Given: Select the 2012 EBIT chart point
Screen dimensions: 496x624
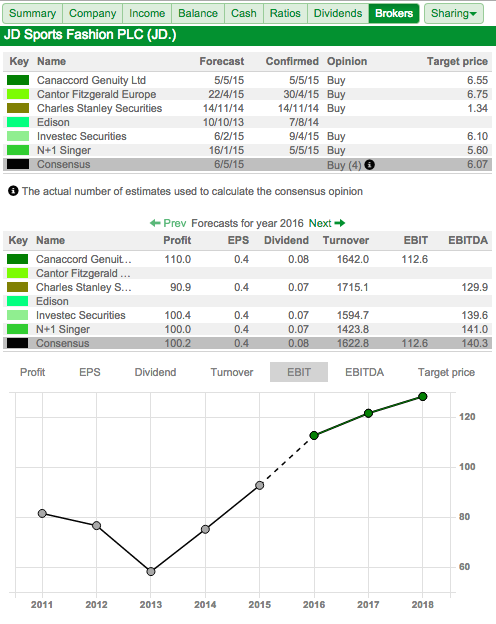Looking at the screenshot, I should [96, 526].
